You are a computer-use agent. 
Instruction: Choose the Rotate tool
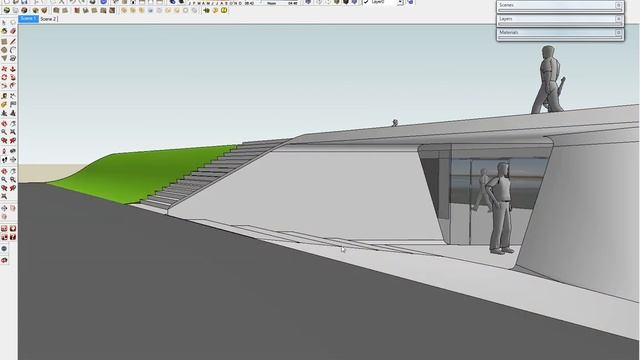(x=4, y=77)
